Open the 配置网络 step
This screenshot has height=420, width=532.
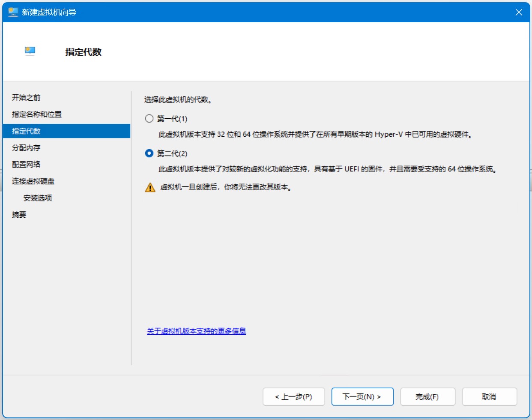26,165
